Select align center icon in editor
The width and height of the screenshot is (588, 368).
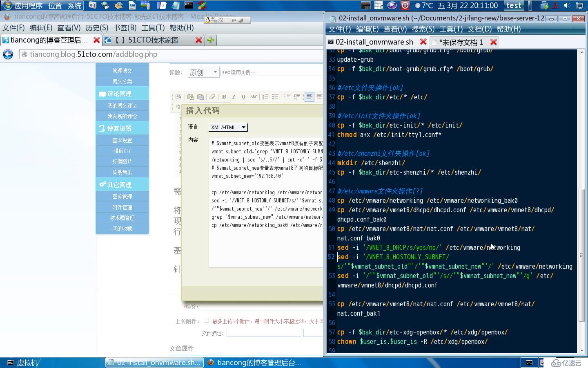click(x=319, y=97)
